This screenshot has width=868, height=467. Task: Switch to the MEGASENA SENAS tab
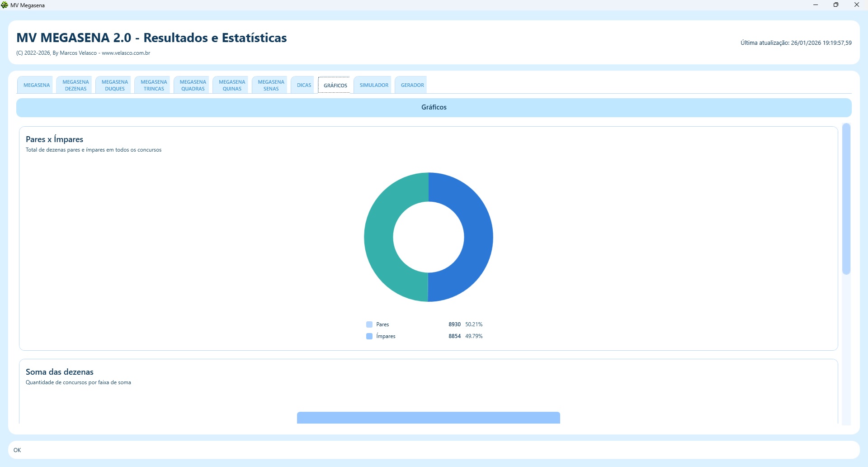[271, 85]
